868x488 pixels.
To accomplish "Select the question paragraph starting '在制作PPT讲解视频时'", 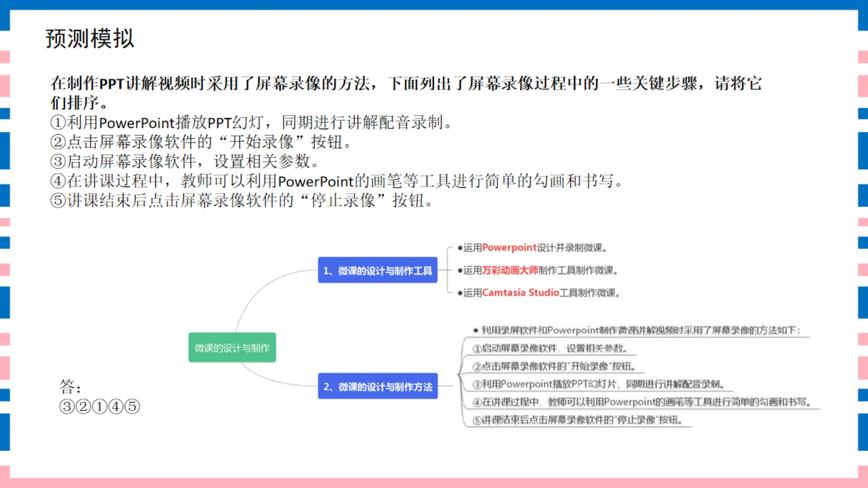I will click(x=406, y=93).
